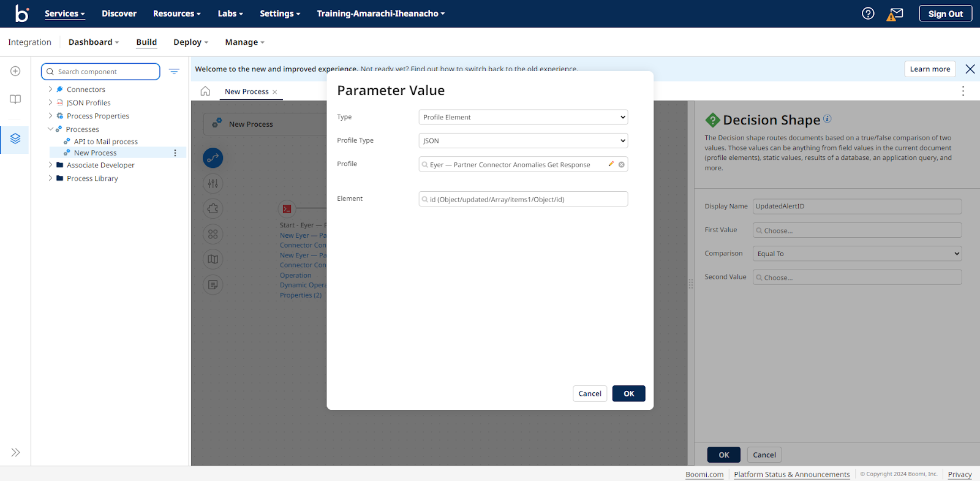Select the map shape palette icon

click(x=213, y=259)
